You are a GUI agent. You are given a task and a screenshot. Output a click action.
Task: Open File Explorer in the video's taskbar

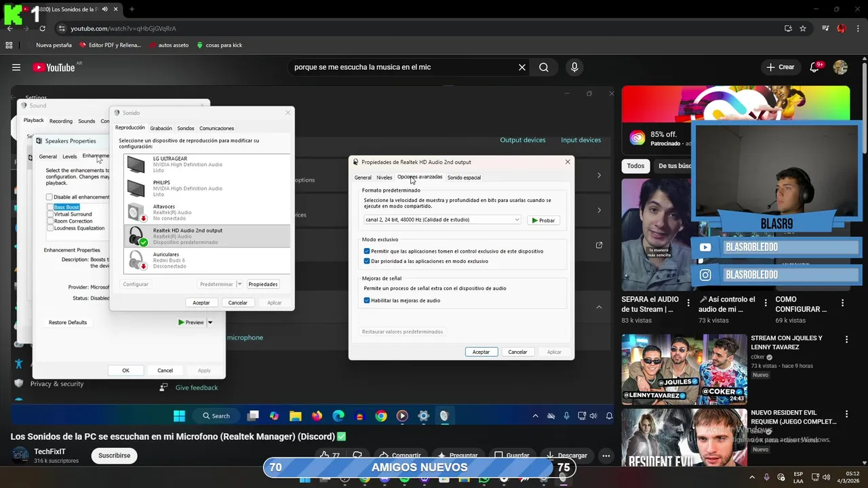coord(296,416)
